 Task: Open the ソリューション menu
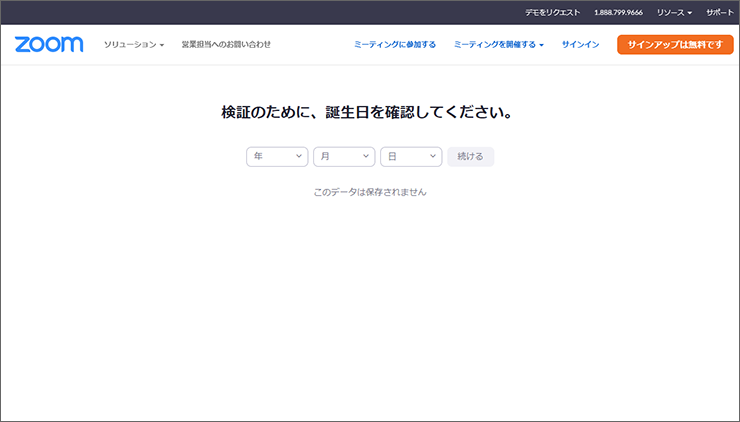[134, 44]
